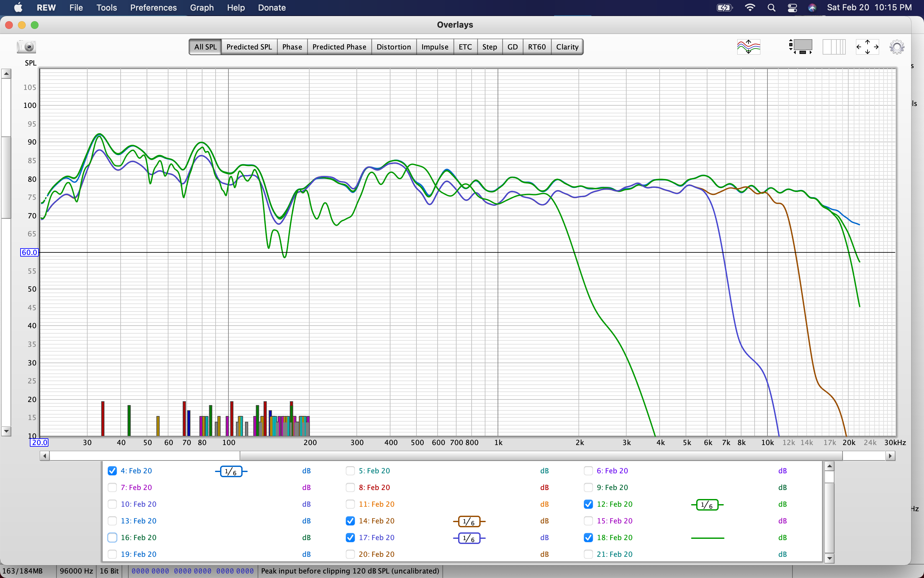Open graph settings gear icon

[897, 47]
